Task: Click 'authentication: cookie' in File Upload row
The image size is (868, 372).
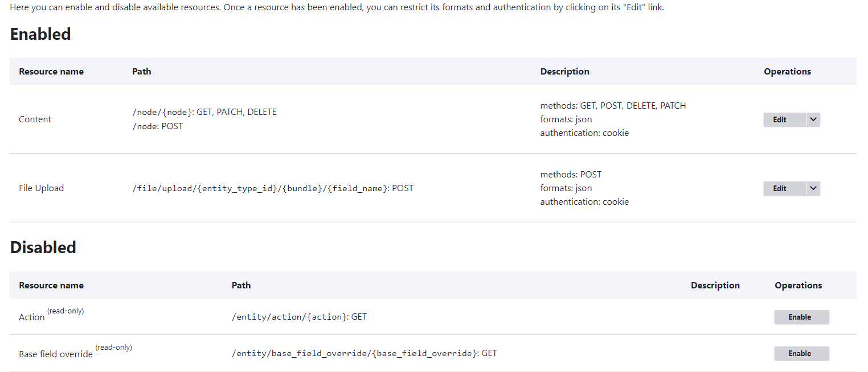Action: (x=585, y=202)
